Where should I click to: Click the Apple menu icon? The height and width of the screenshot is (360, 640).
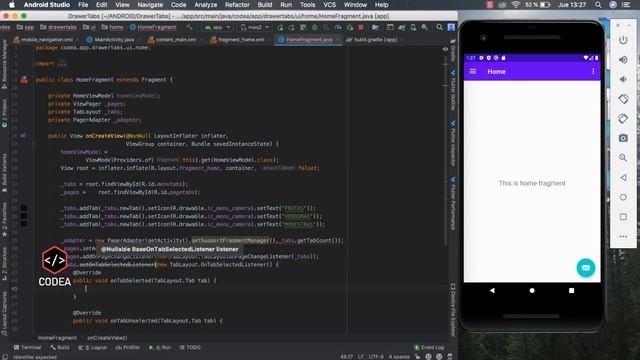coord(12,5)
